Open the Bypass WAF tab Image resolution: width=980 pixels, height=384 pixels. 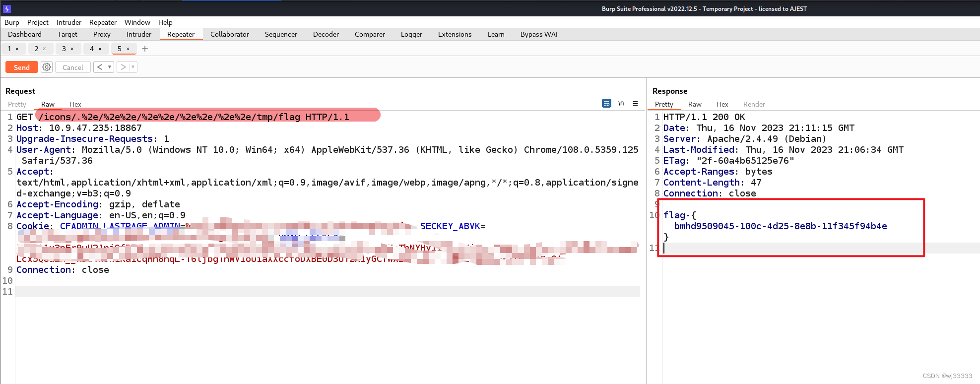[540, 34]
